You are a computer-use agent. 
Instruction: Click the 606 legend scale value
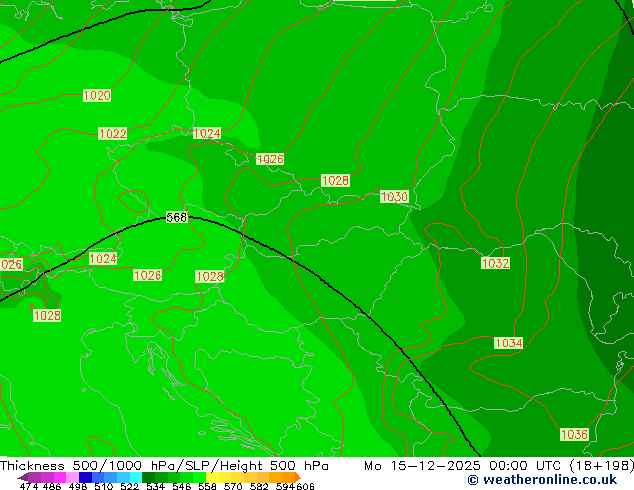tap(305, 486)
